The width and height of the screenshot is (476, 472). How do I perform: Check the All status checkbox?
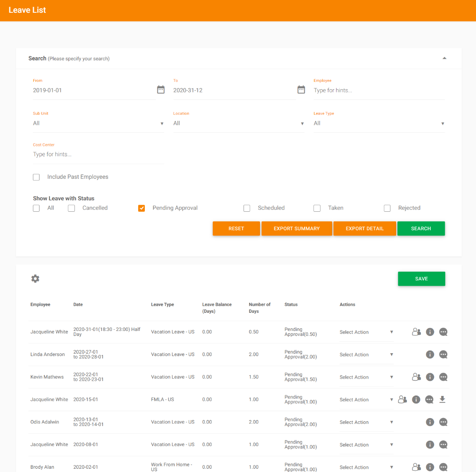pyautogui.click(x=36, y=208)
